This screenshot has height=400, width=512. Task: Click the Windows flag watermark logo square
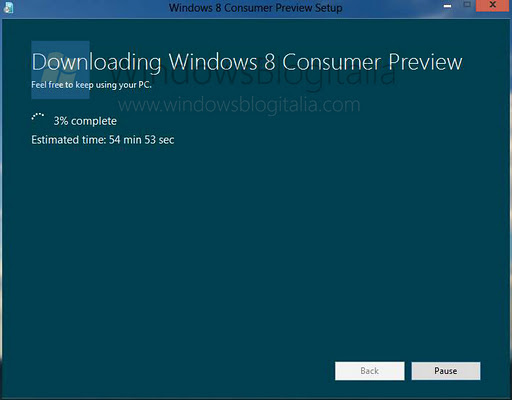pyautogui.click(x=60, y=70)
